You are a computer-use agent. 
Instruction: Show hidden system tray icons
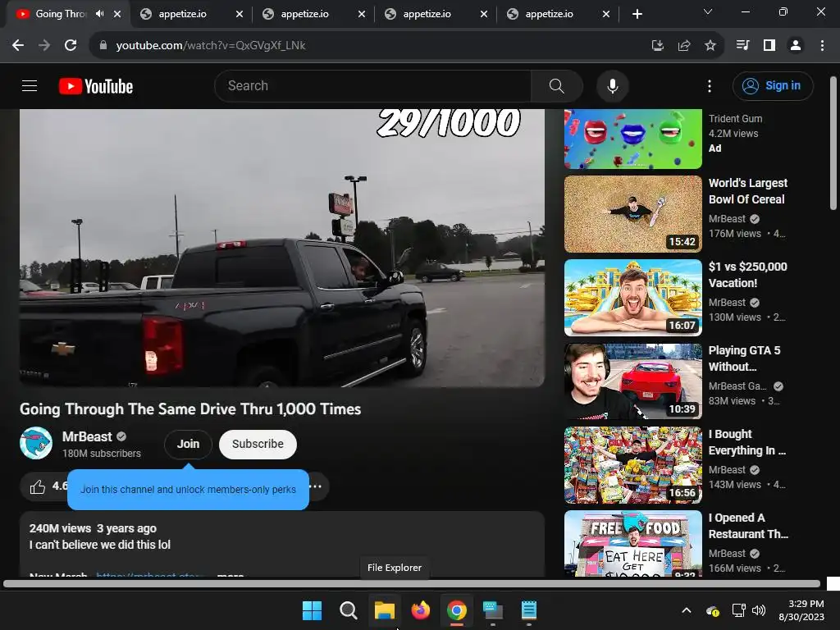(x=687, y=610)
